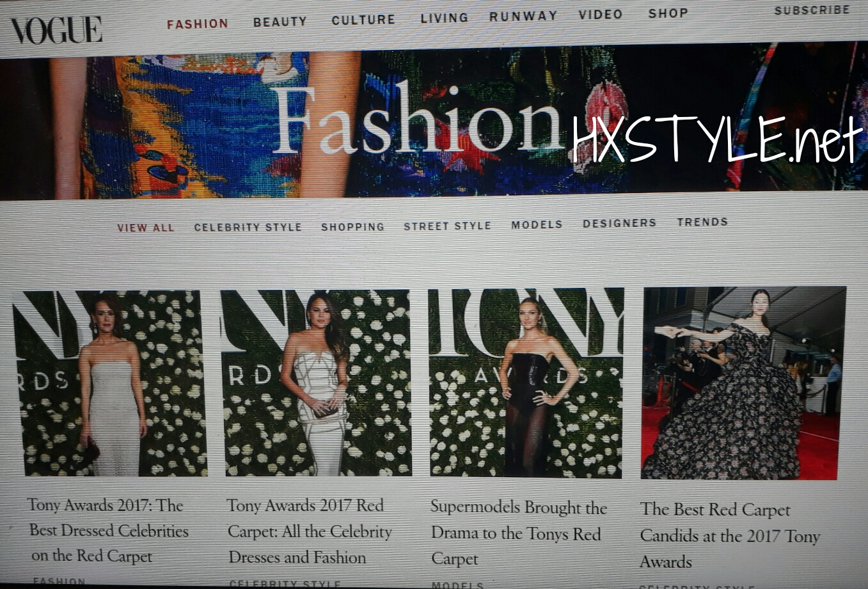Open the Living section

pos(444,18)
